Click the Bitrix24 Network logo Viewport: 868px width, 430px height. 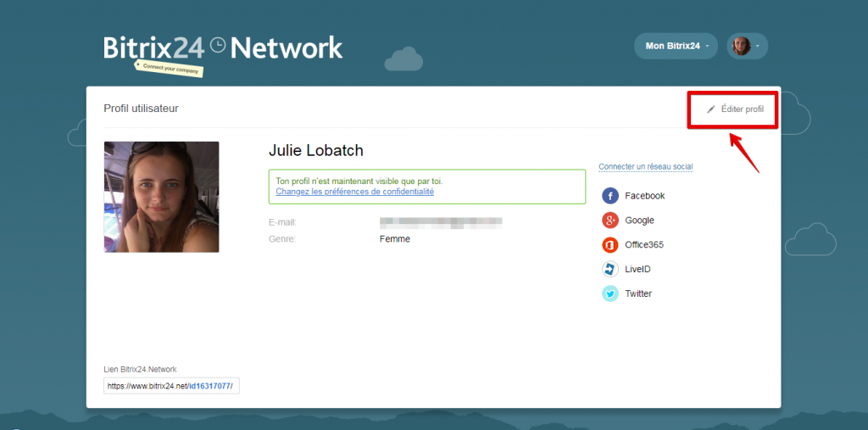tap(223, 48)
